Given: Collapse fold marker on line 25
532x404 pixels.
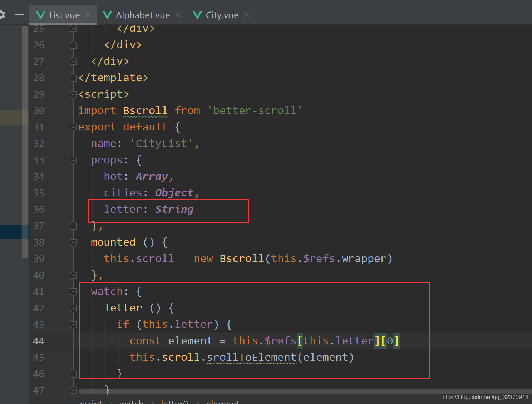Looking at the screenshot, I should [x=73, y=28].
